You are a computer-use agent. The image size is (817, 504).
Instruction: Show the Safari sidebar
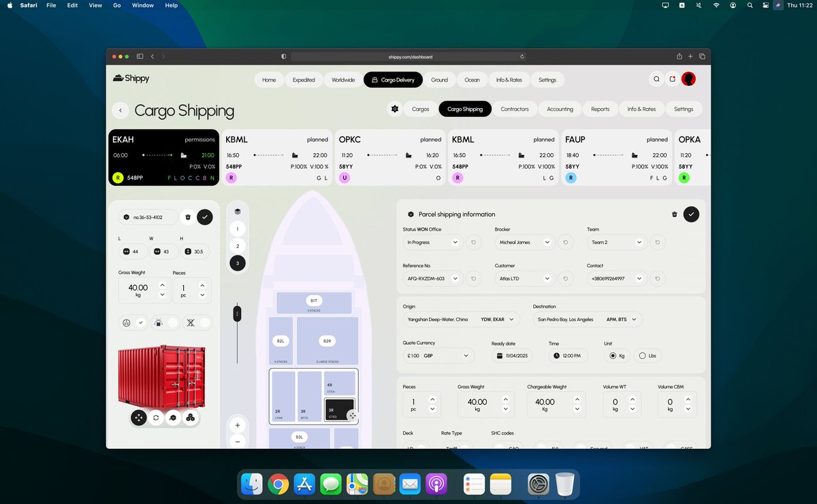pyautogui.click(x=140, y=56)
